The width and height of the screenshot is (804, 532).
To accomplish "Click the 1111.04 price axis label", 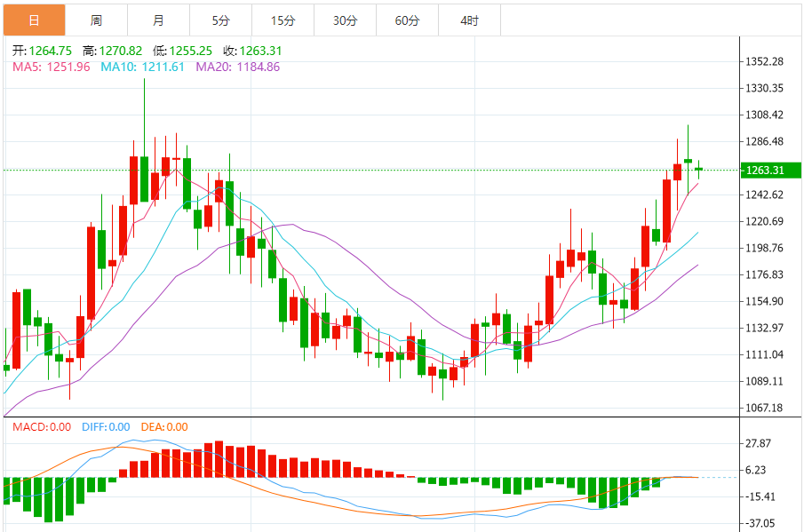I will 764,354.
